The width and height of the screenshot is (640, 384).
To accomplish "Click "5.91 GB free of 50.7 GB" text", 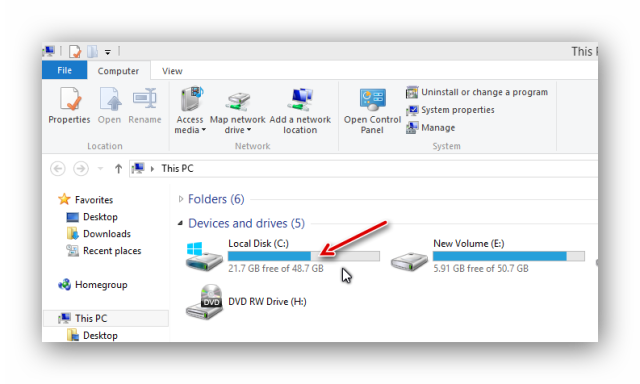I will (481, 269).
